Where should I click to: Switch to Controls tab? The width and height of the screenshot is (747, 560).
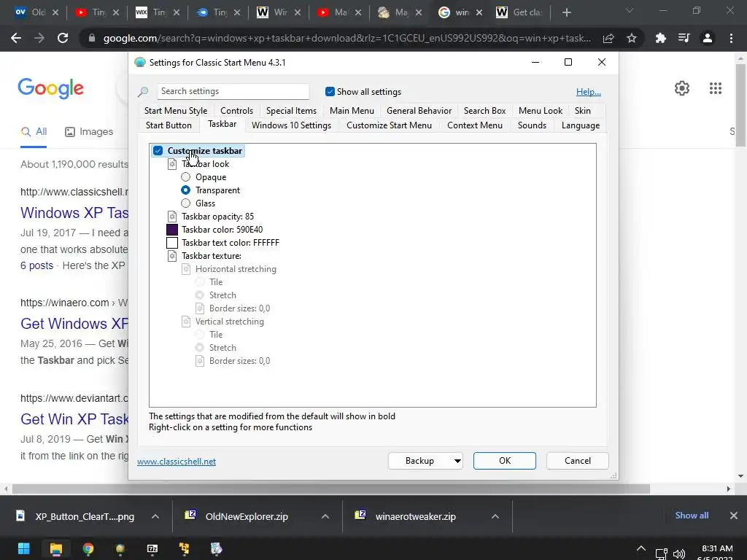click(237, 111)
